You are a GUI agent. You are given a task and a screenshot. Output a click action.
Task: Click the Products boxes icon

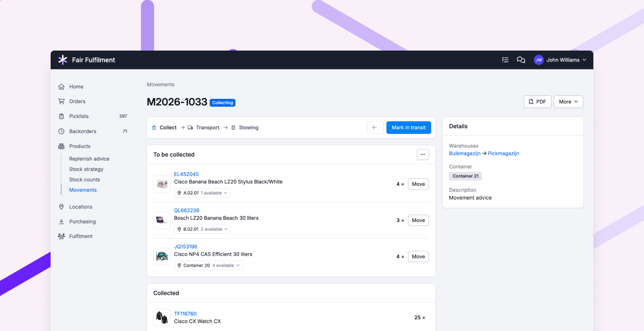(x=61, y=146)
